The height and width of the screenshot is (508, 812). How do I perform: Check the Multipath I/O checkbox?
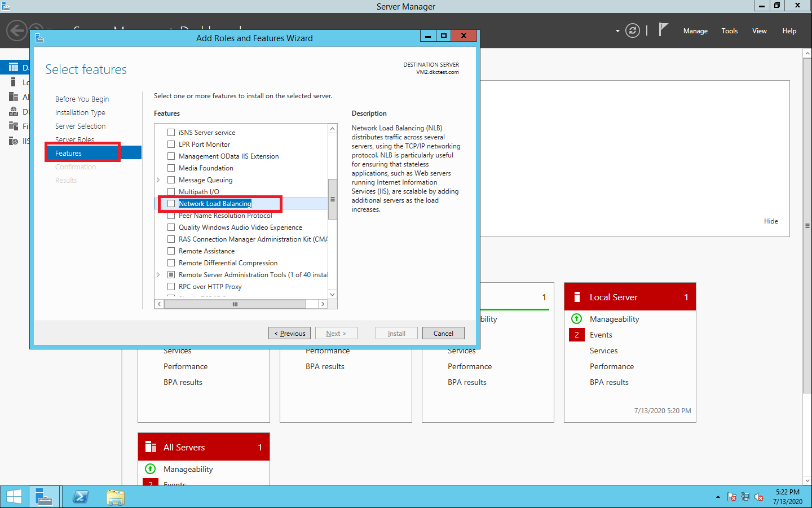171,191
